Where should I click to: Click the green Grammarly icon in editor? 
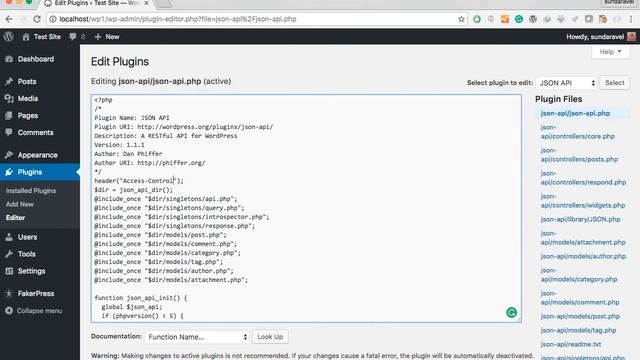point(511,313)
